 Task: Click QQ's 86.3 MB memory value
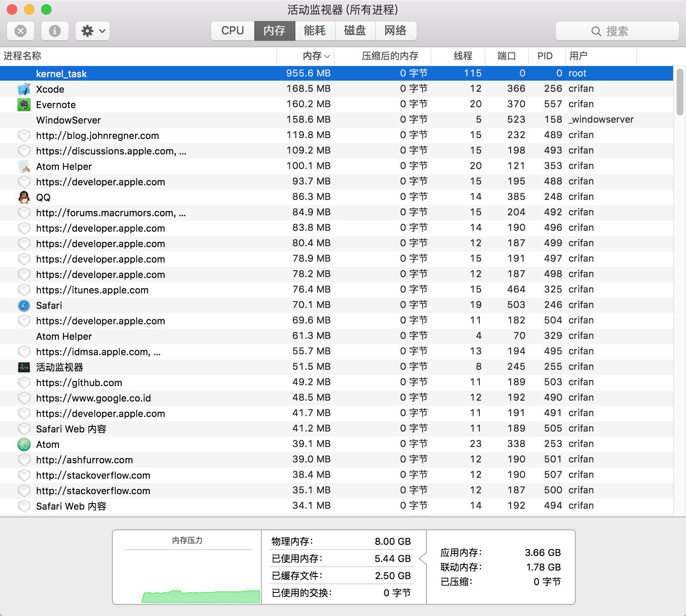point(311,197)
